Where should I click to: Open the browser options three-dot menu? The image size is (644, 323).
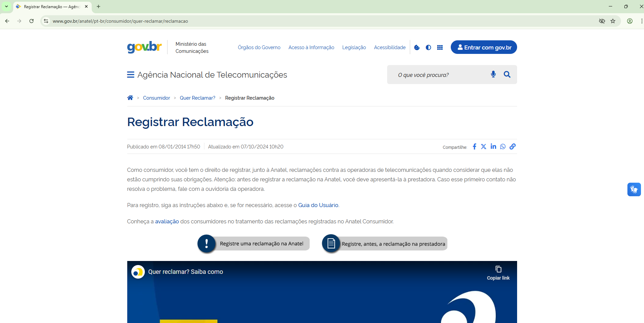pyautogui.click(x=642, y=21)
